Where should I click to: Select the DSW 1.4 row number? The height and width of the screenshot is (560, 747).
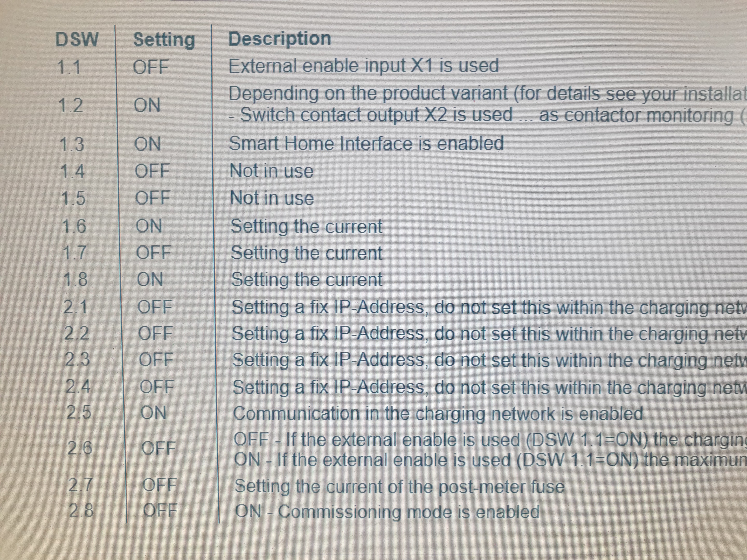click(x=72, y=171)
